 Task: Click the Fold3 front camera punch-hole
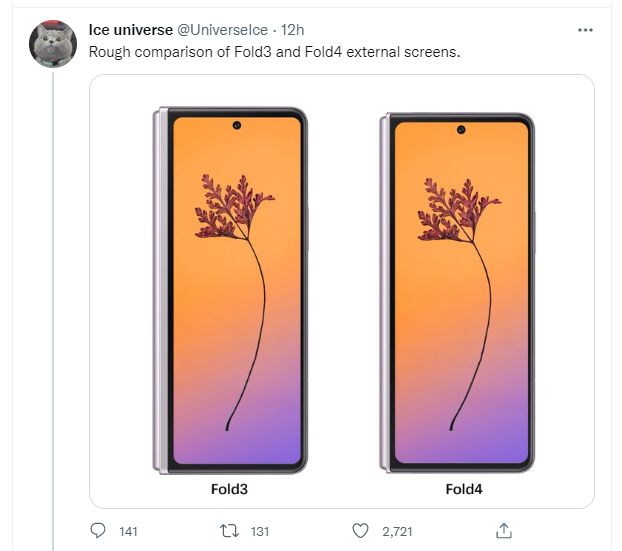tap(239, 126)
